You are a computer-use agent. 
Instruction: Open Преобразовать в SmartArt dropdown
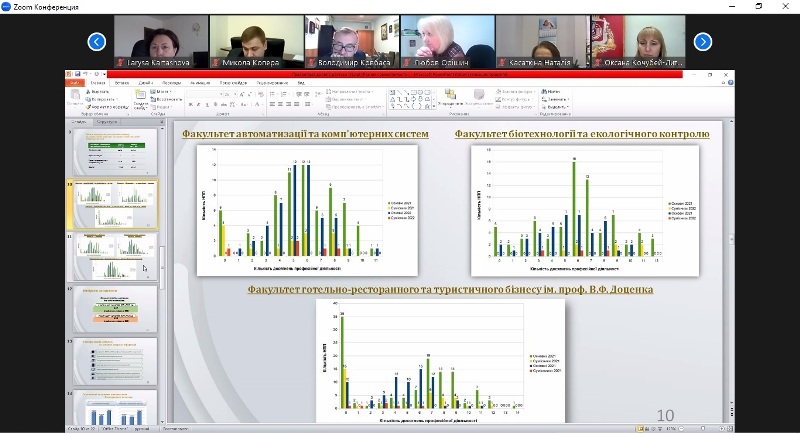click(x=355, y=107)
